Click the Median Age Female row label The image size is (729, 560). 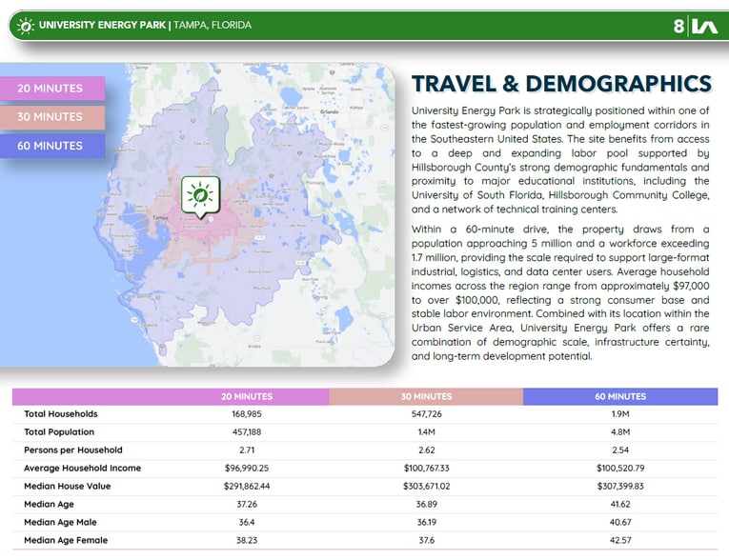66,541
